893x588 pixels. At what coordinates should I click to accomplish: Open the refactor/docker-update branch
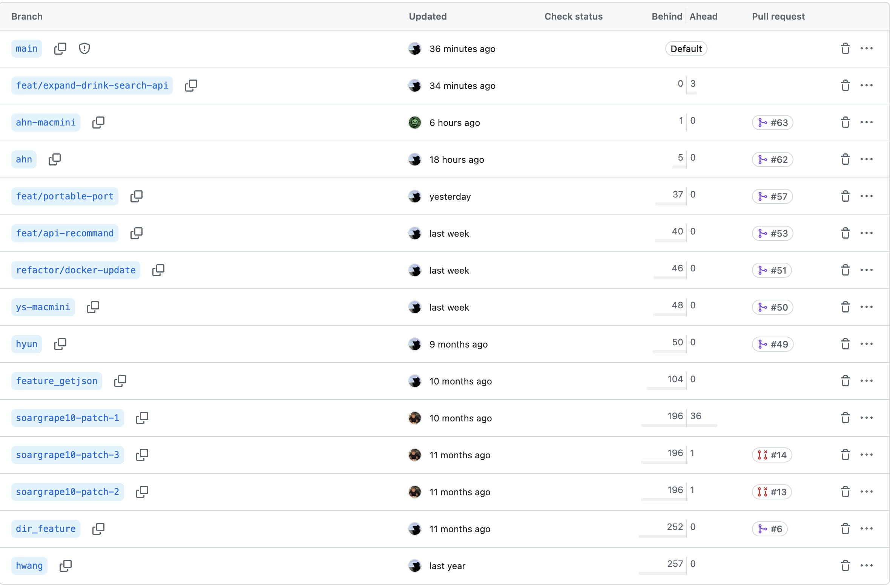[76, 270]
